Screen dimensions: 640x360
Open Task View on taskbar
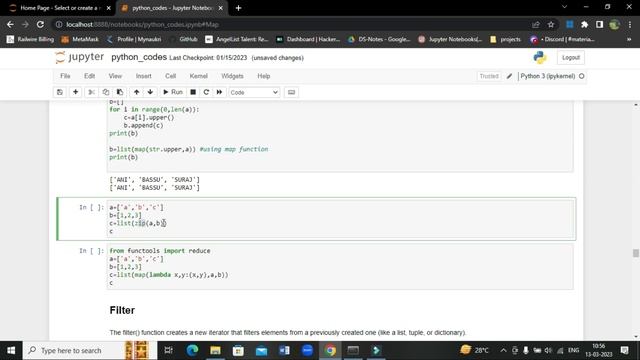[168, 350]
